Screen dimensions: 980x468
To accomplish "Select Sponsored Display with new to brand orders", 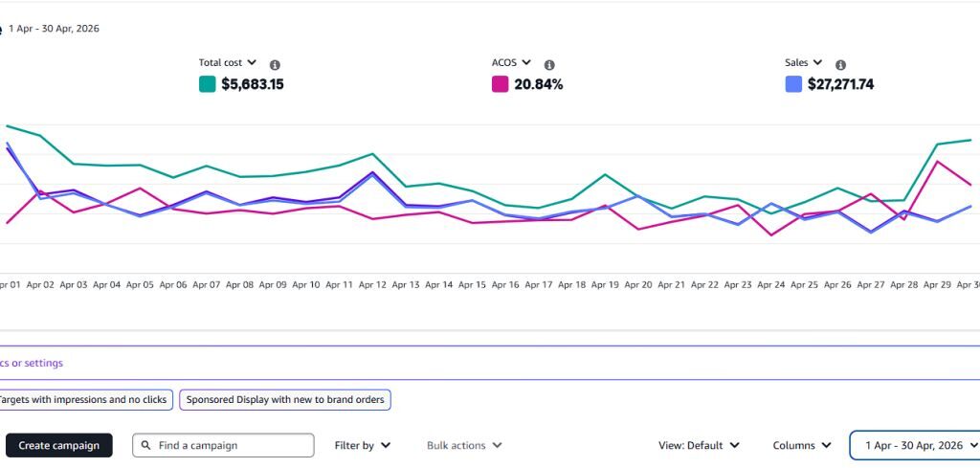I will click(x=285, y=400).
